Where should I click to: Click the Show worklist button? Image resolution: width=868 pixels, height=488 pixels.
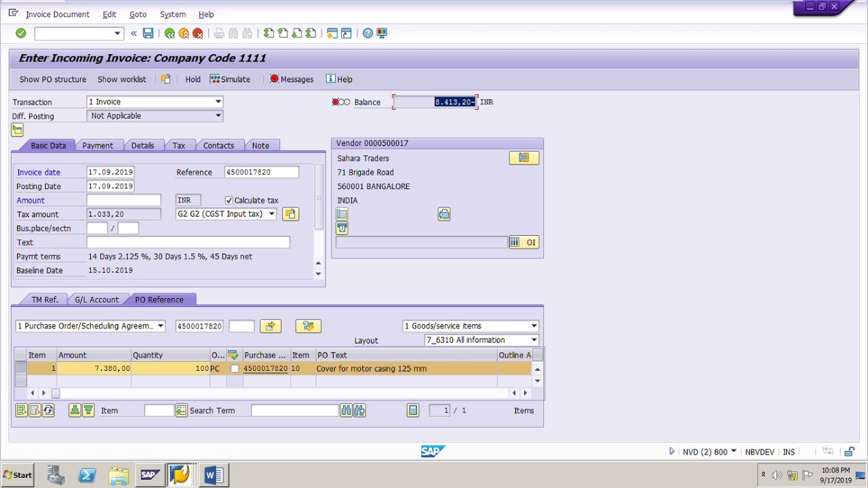click(x=121, y=79)
